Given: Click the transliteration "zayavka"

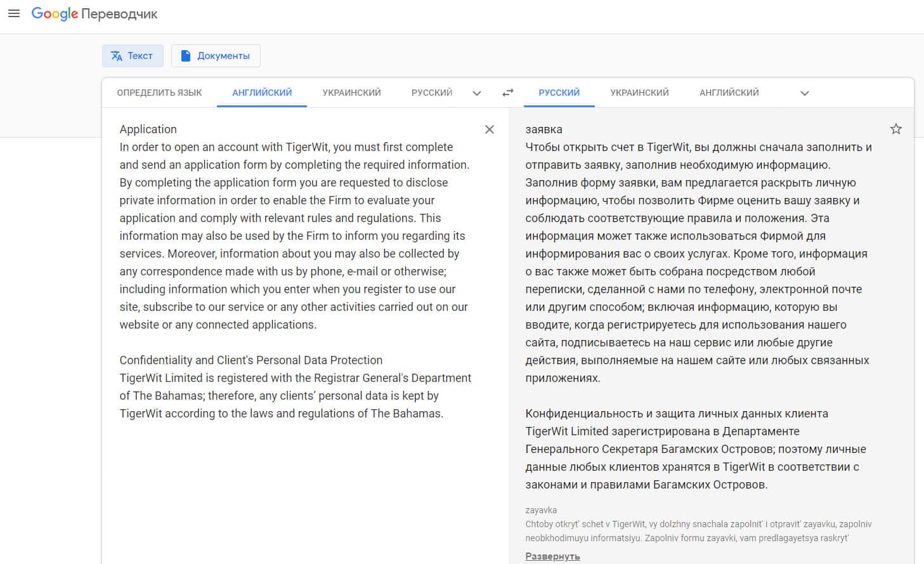Looking at the screenshot, I should (542, 510).
